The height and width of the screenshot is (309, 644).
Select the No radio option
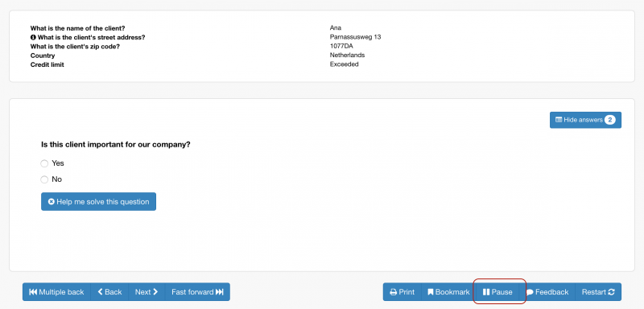[44, 179]
